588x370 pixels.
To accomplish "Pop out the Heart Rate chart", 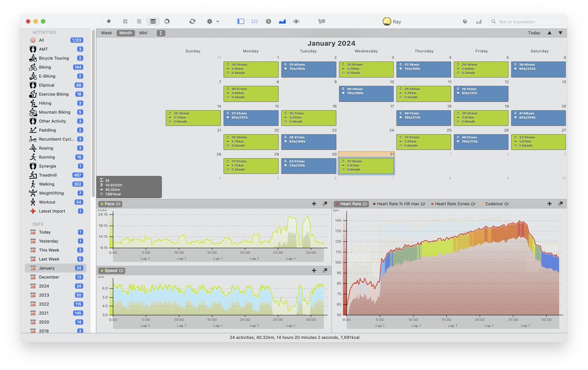I will tap(560, 204).
